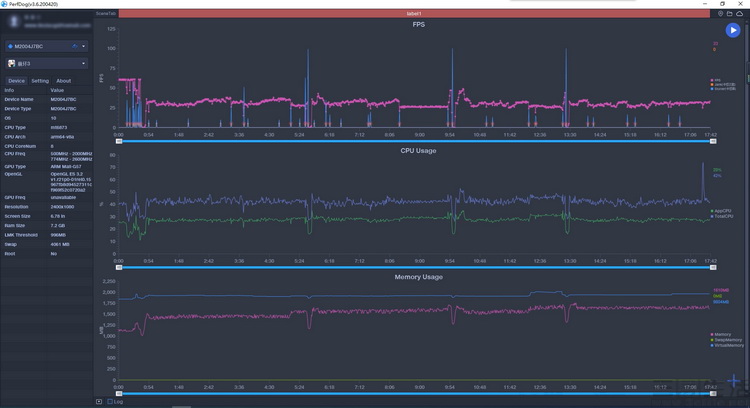Click the Info column header
This screenshot has height=408, width=750.
point(9,90)
